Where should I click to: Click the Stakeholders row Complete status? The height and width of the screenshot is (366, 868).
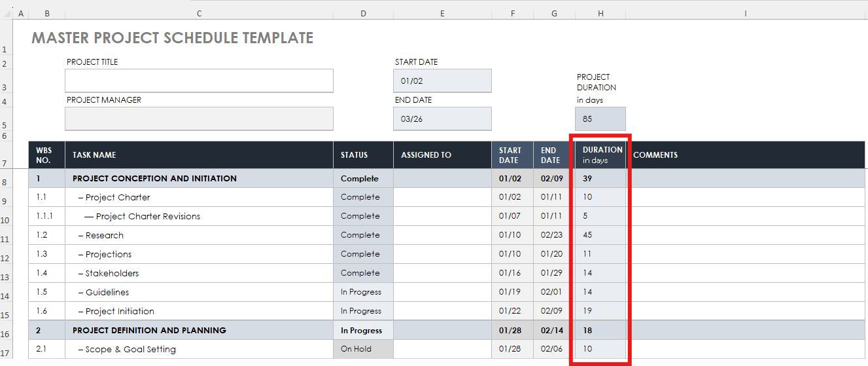click(x=363, y=273)
